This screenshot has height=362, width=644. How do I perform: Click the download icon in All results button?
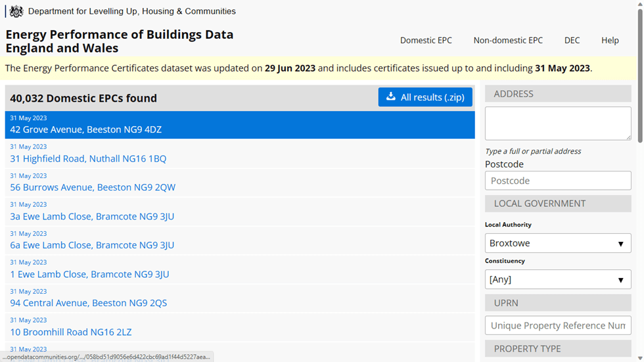pyautogui.click(x=391, y=97)
